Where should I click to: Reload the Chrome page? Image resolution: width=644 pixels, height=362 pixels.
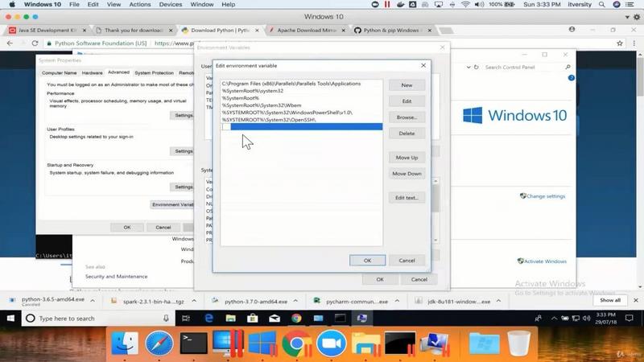pos(35,43)
